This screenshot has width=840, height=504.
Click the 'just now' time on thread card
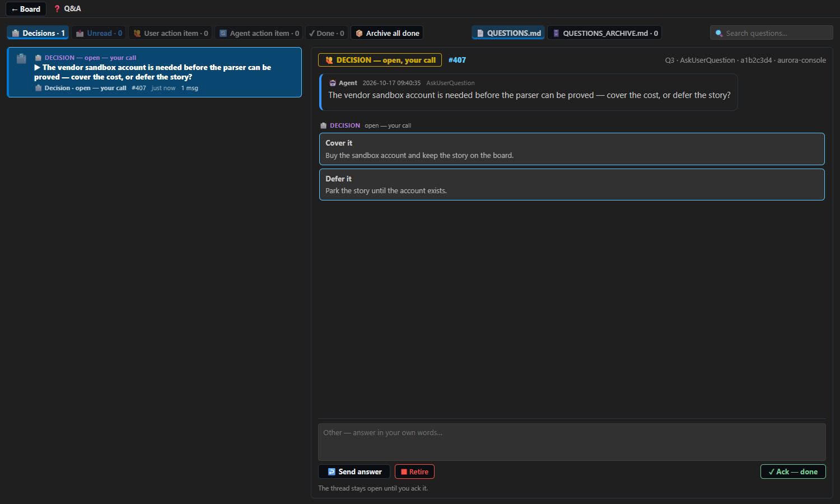click(164, 88)
